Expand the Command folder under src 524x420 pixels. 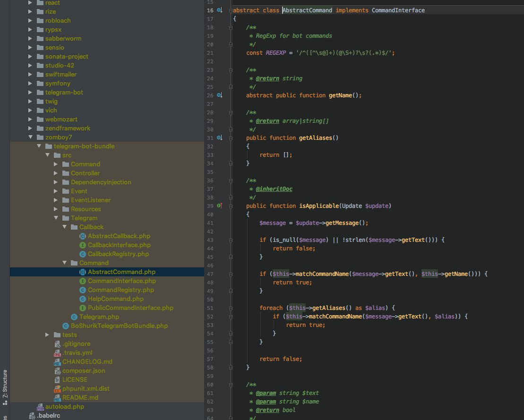pos(56,164)
